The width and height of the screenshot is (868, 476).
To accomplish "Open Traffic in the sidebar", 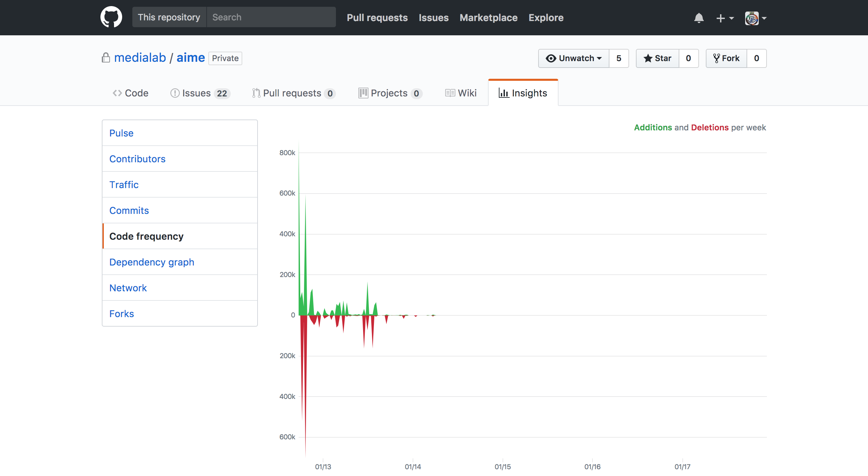I will point(180,185).
